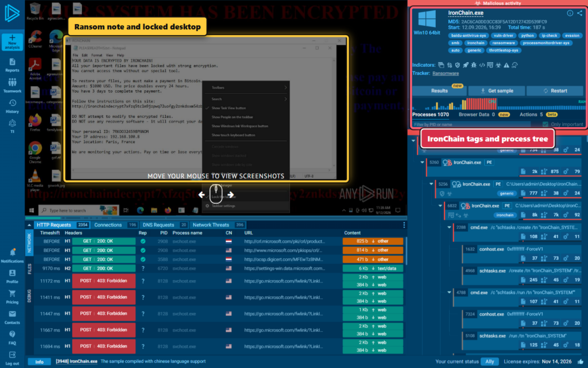Collapse process 5260 IronChain.exe tree node
This screenshot has height=368, width=588.
422,162
